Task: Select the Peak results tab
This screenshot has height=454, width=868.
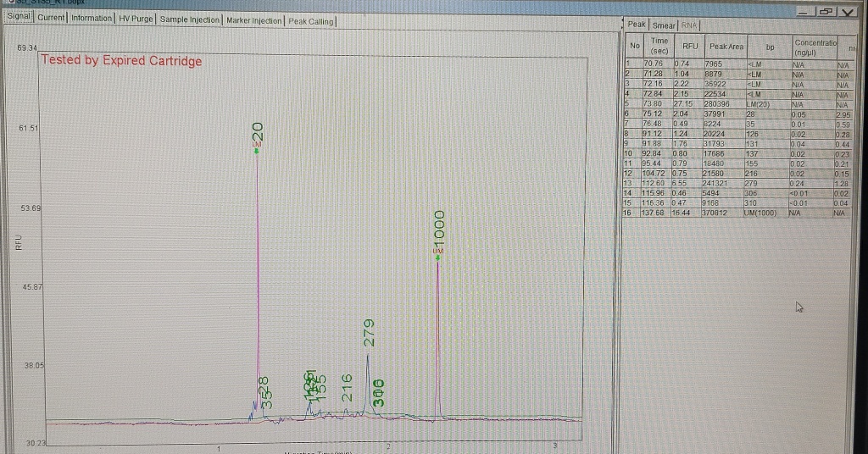Action: [x=638, y=24]
